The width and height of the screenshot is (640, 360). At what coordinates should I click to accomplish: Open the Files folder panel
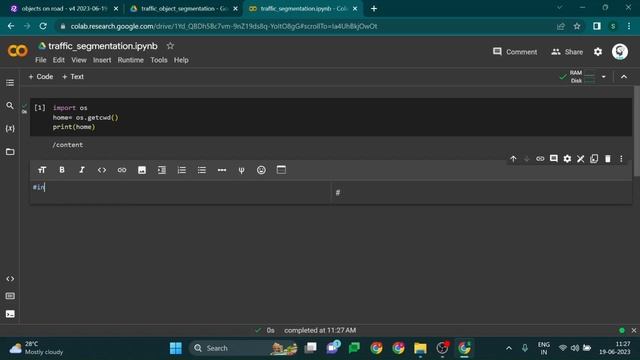(10, 151)
